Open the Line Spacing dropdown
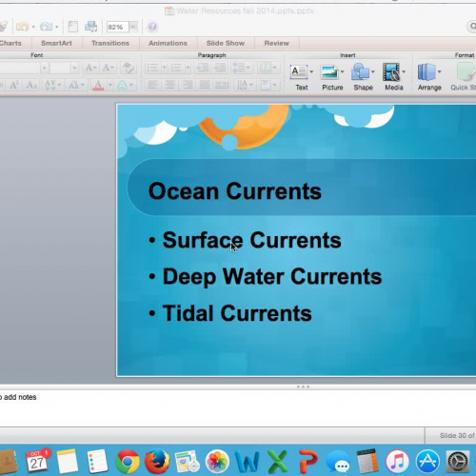Screen dimensions: 476x476 click(241, 68)
